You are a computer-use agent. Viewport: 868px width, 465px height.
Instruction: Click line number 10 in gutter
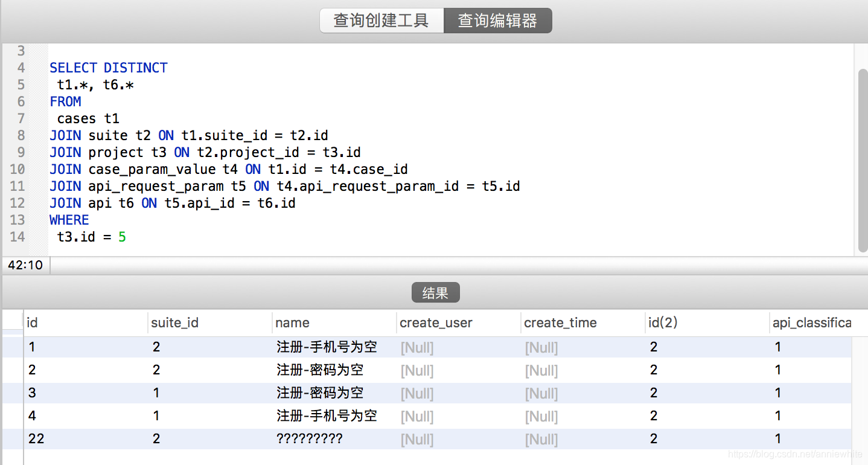point(18,169)
